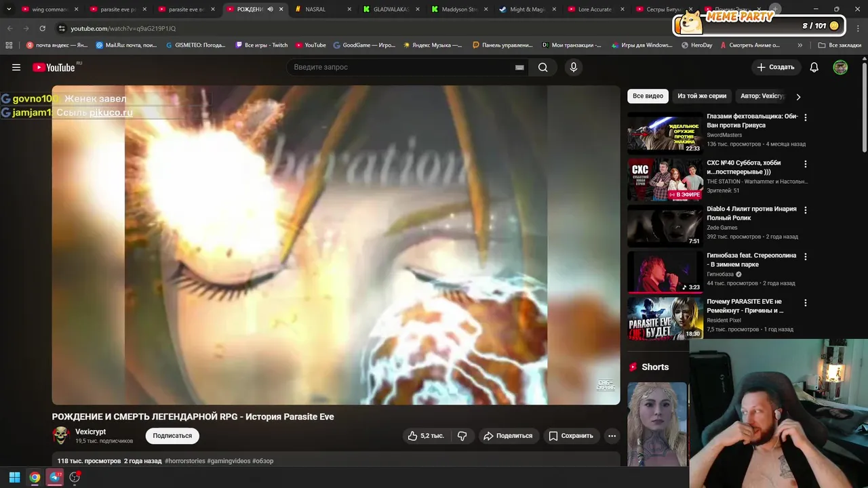Screen dimensions: 868x488
Task: Click the Поделиться share button
Action: coord(509,436)
